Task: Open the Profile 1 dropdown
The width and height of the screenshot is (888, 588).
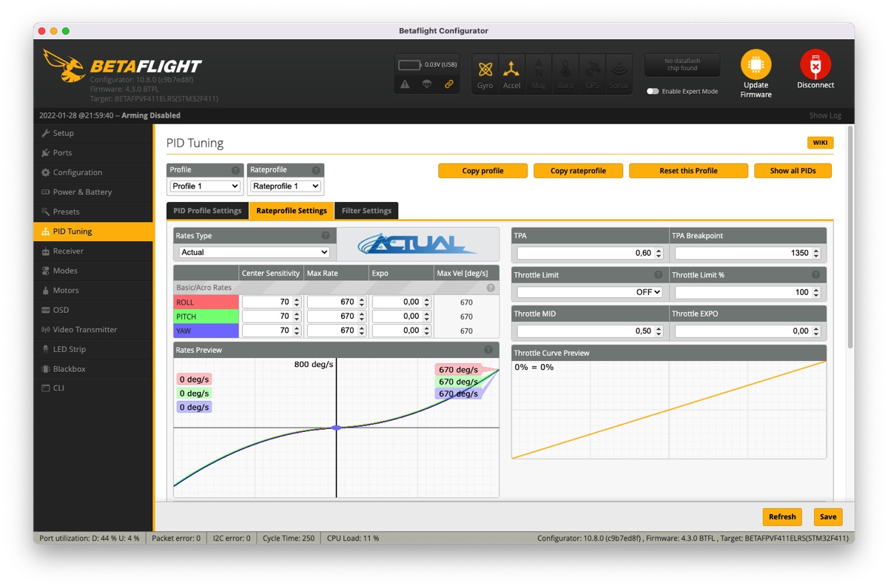Action: click(205, 186)
